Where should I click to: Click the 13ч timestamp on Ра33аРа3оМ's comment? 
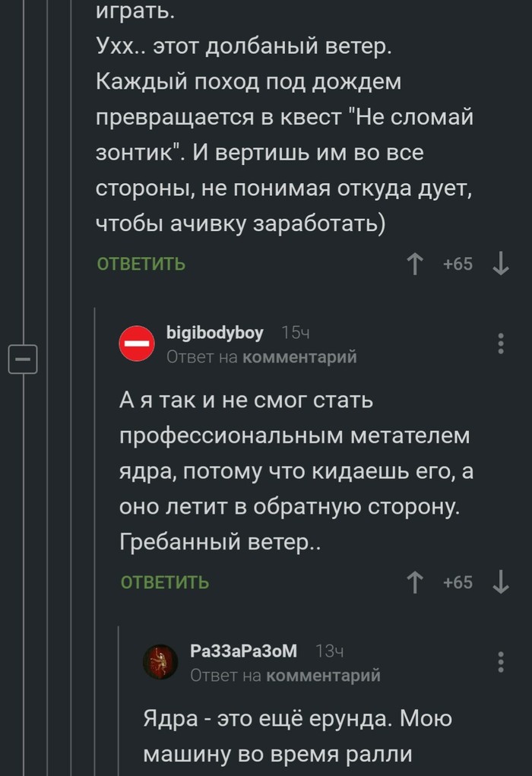[x=329, y=651]
